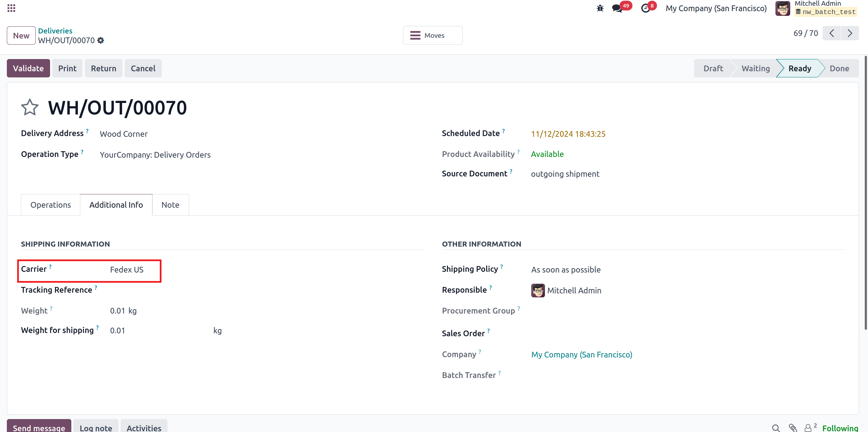The width and height of the screenshot is (868, 432).
Task: Set status to Done in statusbar
Action: (839, 68)
